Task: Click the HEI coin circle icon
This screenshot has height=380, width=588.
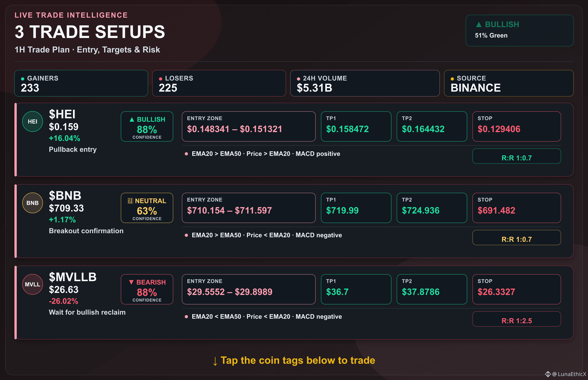Action: (33, 121)
